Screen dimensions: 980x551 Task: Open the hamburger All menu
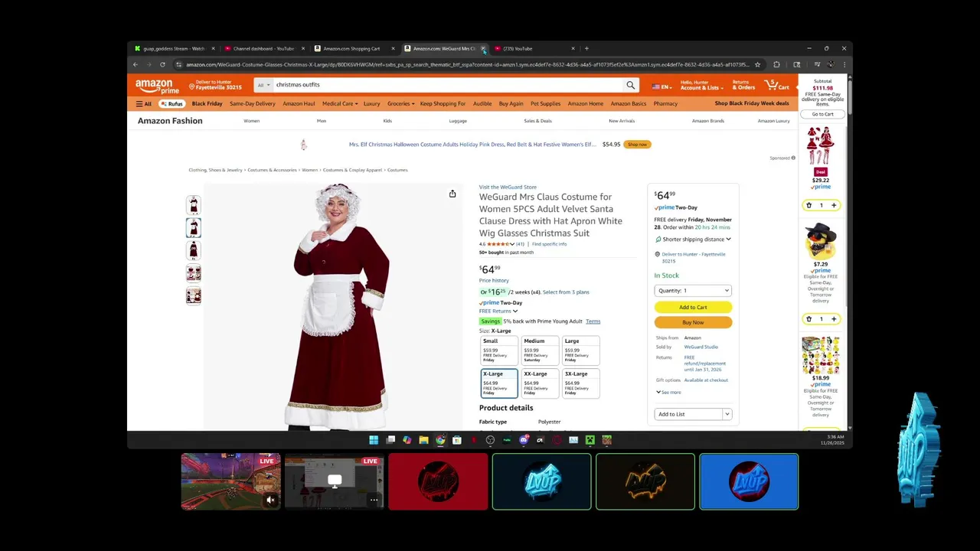pos(144,103)
